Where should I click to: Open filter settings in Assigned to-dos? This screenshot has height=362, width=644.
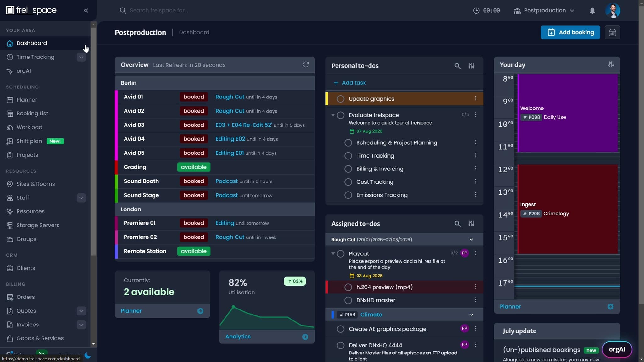[471, 224]
